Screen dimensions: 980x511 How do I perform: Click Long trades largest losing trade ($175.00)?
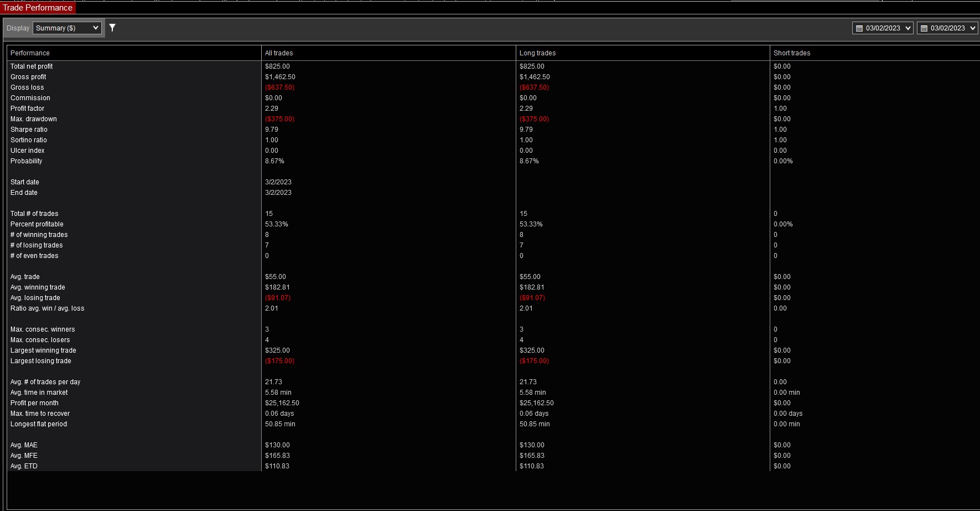coord(535,361)
